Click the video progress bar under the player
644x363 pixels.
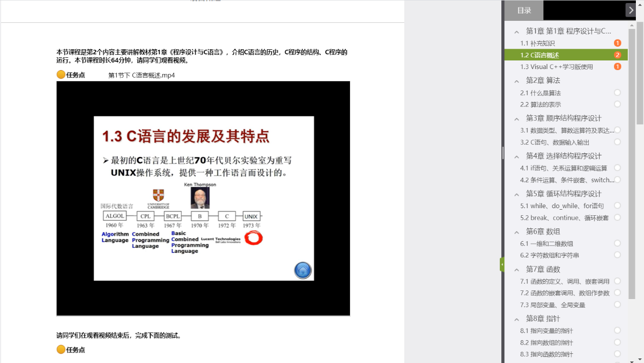[x=203, y=316]
